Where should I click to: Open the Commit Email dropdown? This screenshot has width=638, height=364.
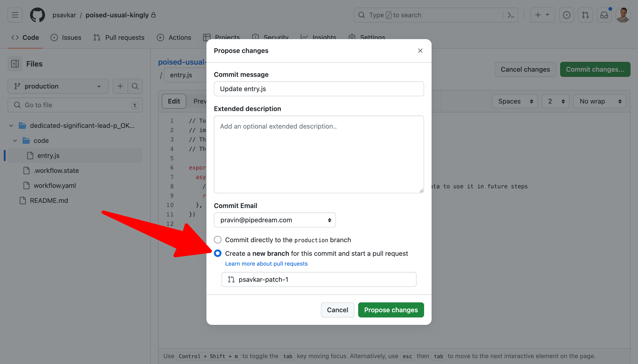click(x=275, y=220)
